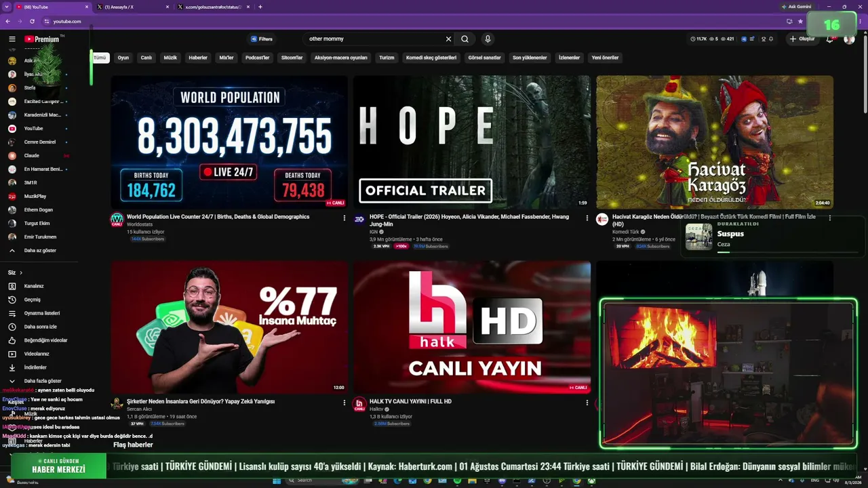This screenshot has height=488, width=868.
Task: Open the World Population live counter thumbnail
Action: [x=229, y=142]
